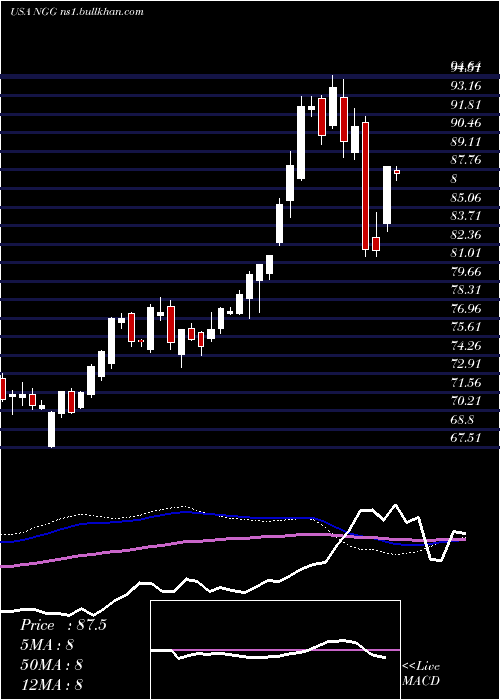The image size is (500, 700).
Task: Click the 50MA value label
Action: 51,665
